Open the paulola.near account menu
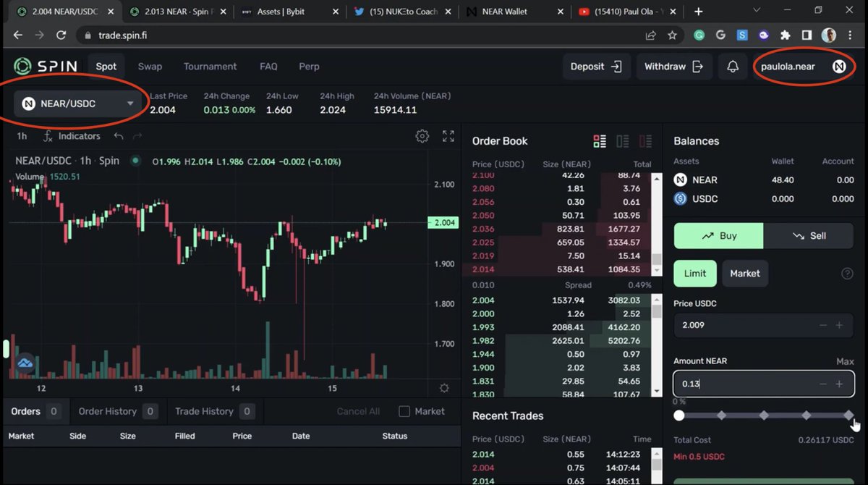Image resolution: width=868 pixels, height=485 pixels. [x=803, y=67]
